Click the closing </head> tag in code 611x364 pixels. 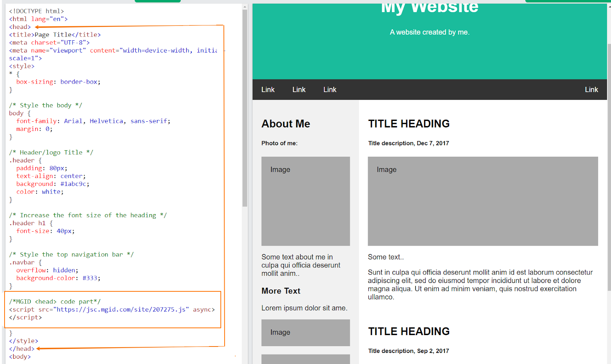click(21, 348)
